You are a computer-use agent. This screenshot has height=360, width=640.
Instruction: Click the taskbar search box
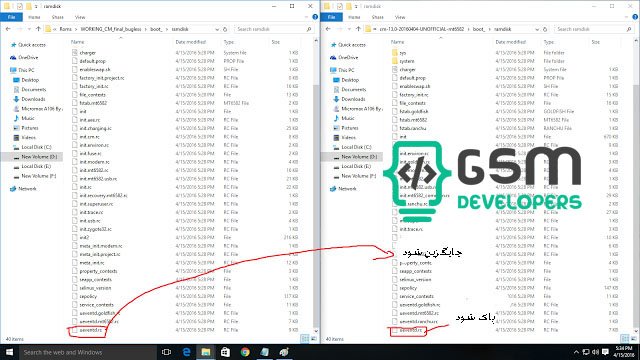[87, 352]
